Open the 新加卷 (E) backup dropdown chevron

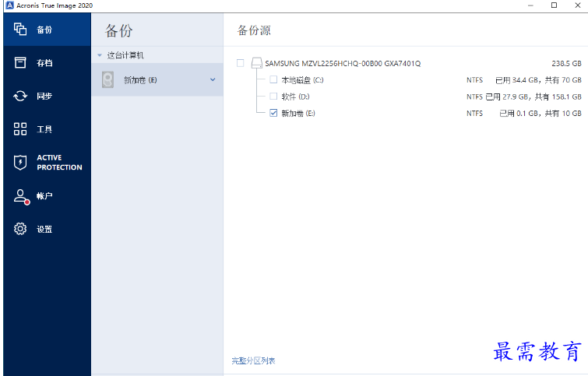pos(213,79)
